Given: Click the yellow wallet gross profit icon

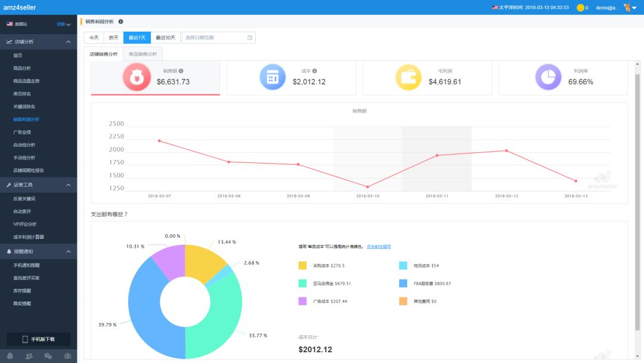Looking at the screenshot, I should point(408,77).
